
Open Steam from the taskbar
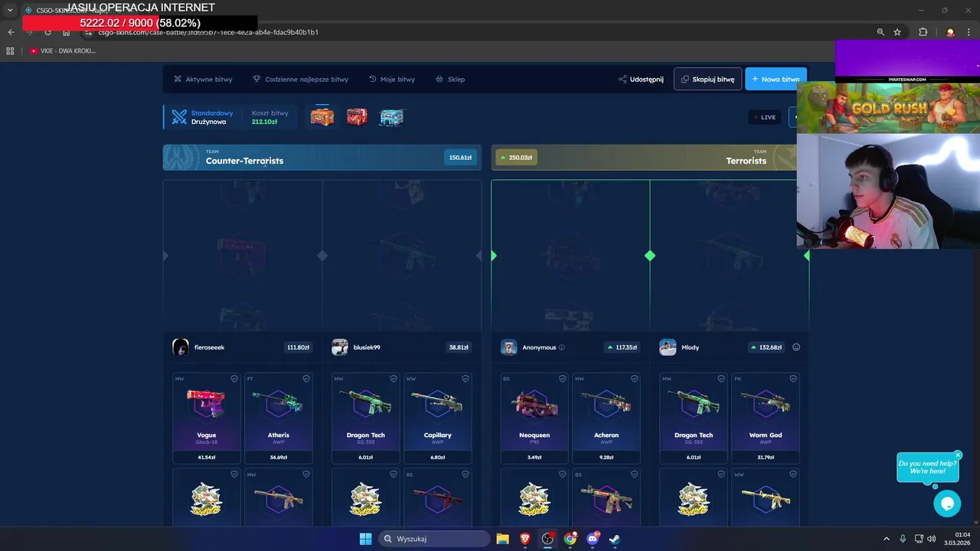pyautogui.click(x=614, y=539)
